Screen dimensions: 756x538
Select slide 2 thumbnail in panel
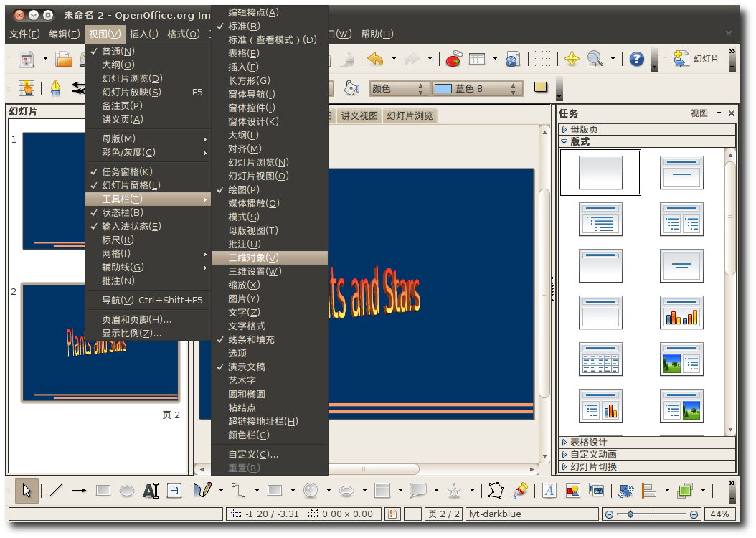(x=100, y=343)
